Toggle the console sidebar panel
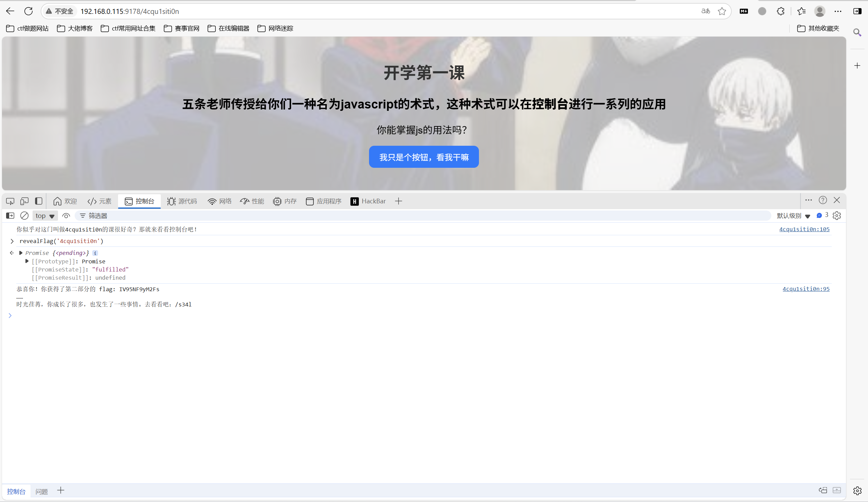Image resolution: width=868 pixels, height=502 pixels. (x=10, y=216)
